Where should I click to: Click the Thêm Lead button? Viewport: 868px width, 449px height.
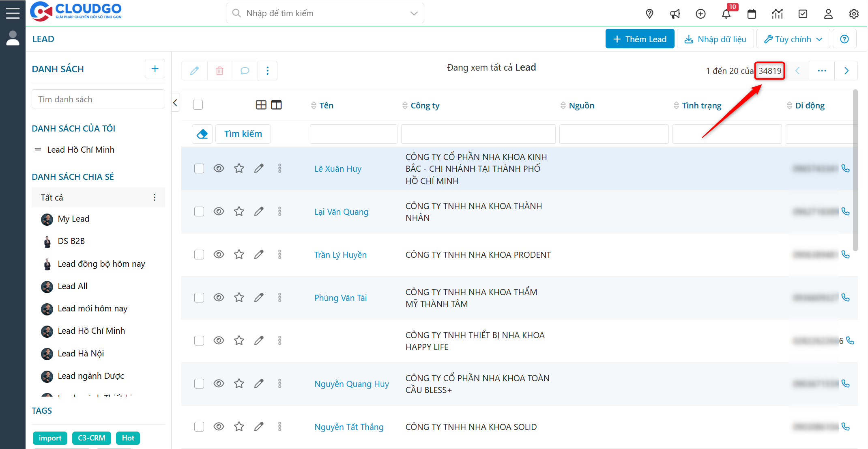(x=640, y=39)
